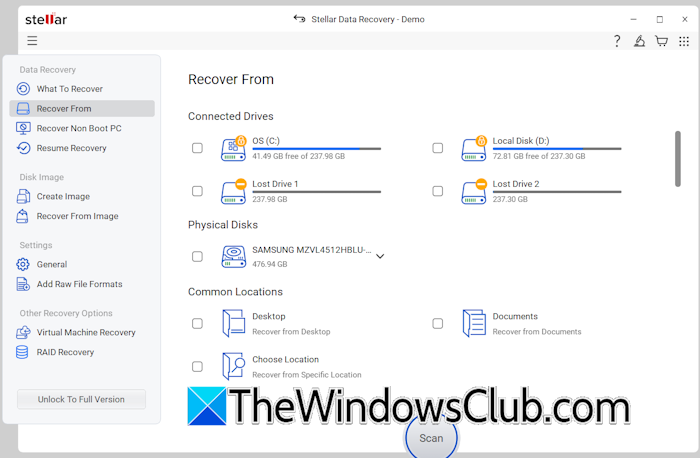Open the hamburger menu
700x458 pixels.
(x=32, y=41)
